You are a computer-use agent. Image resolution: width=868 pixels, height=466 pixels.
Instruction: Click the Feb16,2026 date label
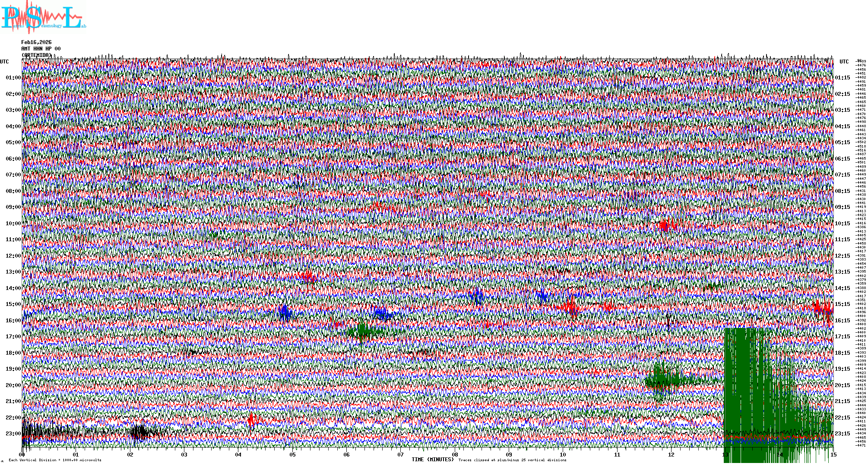click(36, 42)
